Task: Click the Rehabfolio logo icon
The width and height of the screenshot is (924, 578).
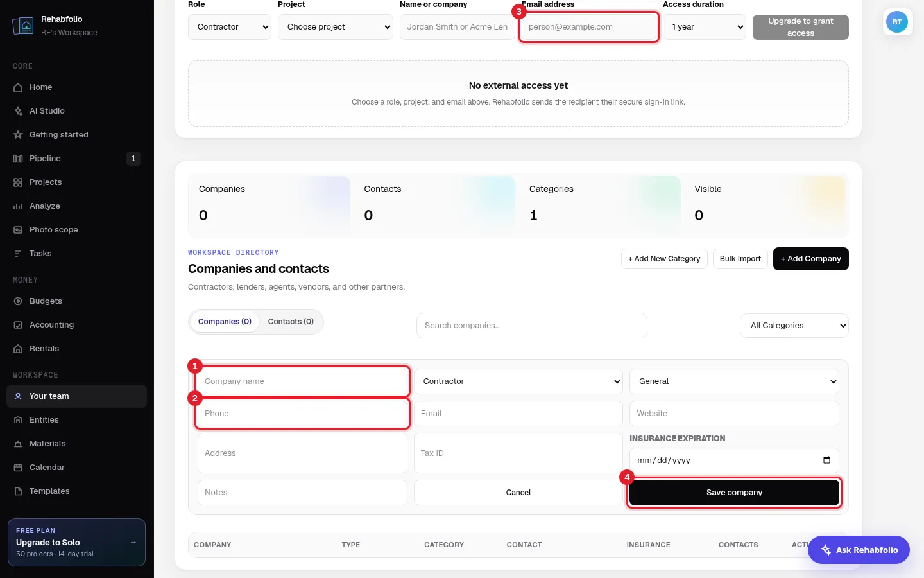Action: [23, 26]
